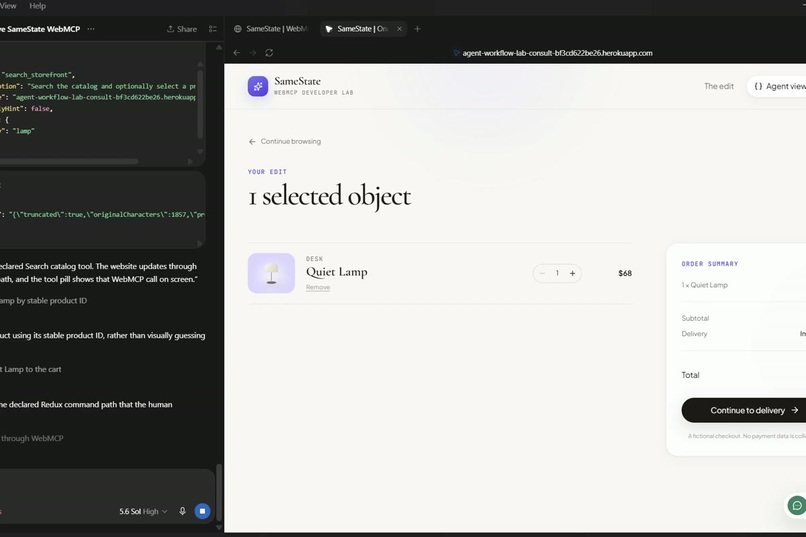
Task: Increase Quiet Lamp quantity with plus
Action: (572, 273)
